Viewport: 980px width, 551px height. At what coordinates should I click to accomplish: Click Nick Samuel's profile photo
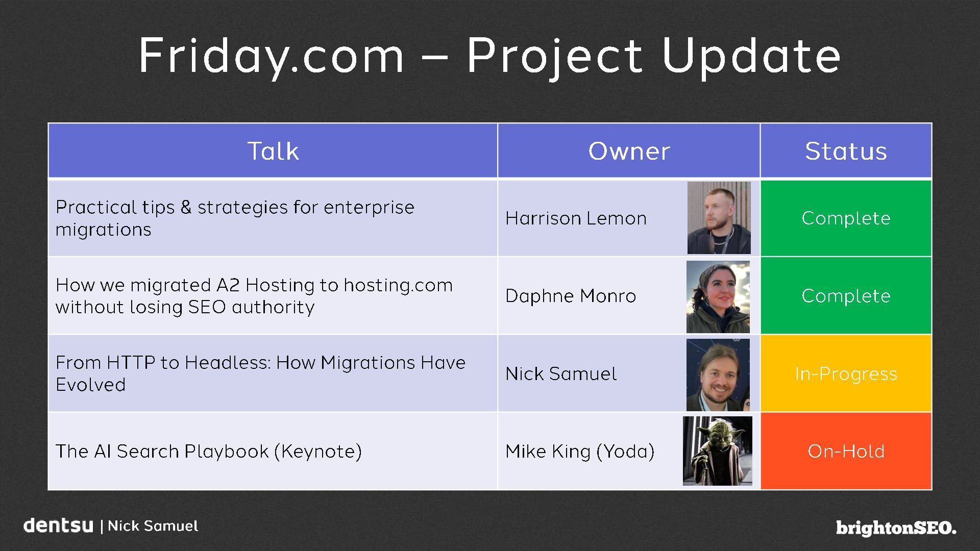coord(718,375)
